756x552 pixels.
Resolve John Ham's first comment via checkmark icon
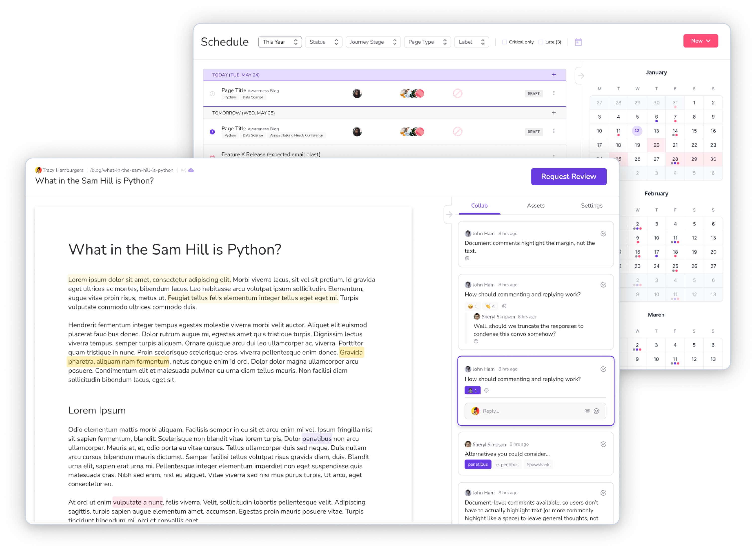pos(603,234)
